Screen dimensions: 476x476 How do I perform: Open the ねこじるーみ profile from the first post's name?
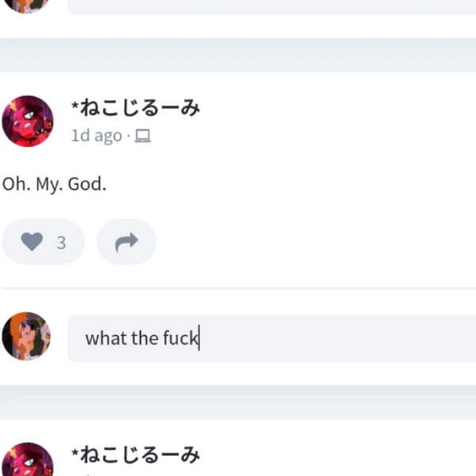coord(136,108)
